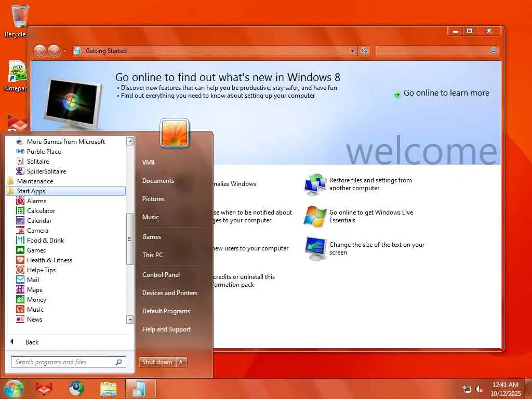Open VM4 user folder link
The width and height of the screenshot is (532, 399).
(x=149, y=162)
